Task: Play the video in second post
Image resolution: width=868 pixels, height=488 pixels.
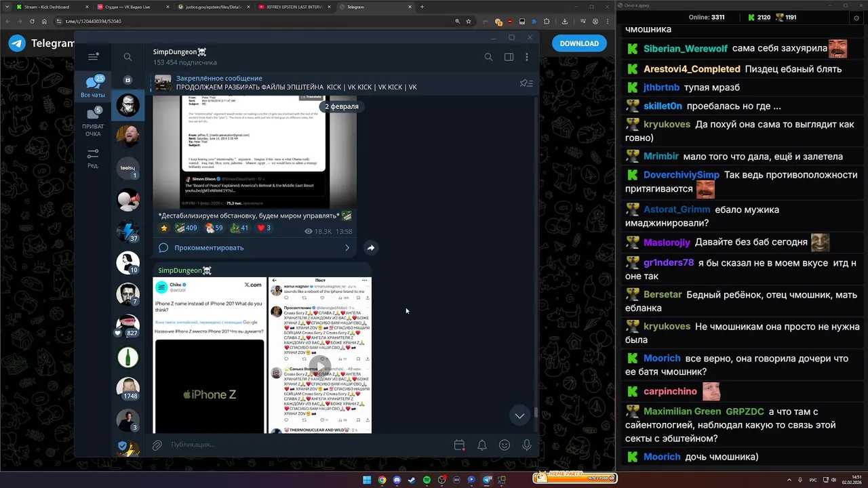Action: [319, 367]
